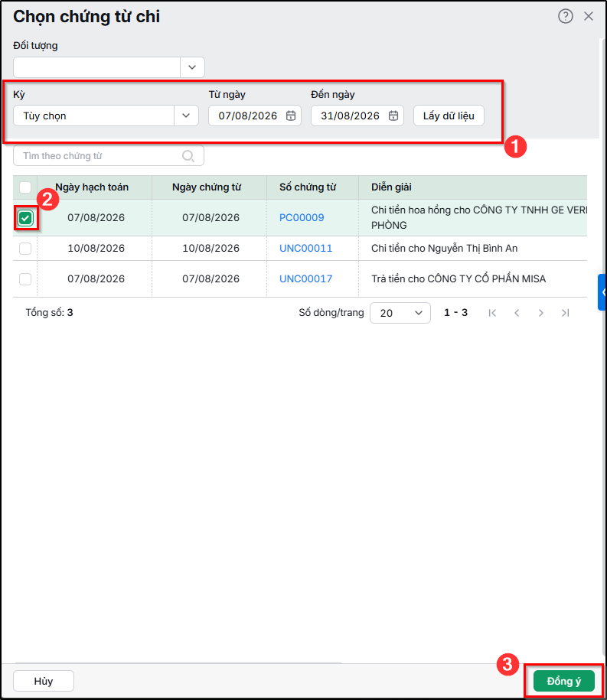Image resolution: width=607 pixels, height=700 pixels.
Task: Click the Đồng ý confirm button
Action: pyautogui.click(x=563, y=681)
